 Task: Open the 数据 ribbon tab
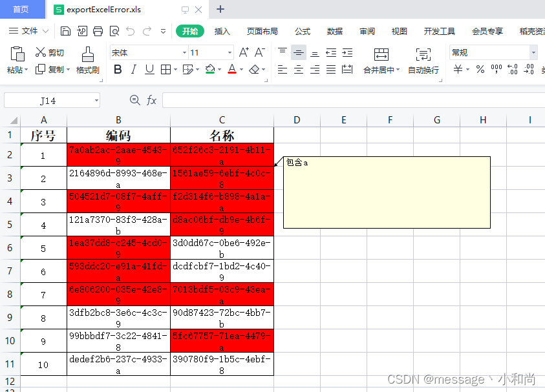coord(334,30)
